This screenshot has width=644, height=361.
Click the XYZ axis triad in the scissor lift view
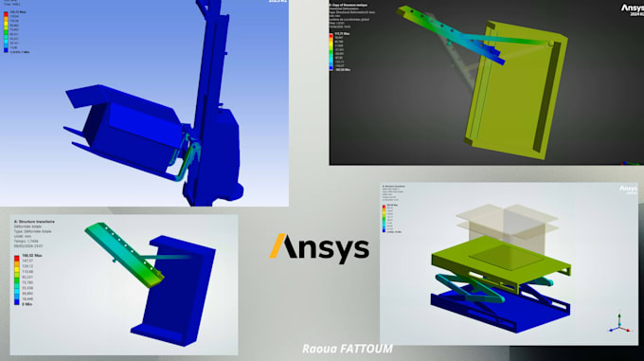619,323
